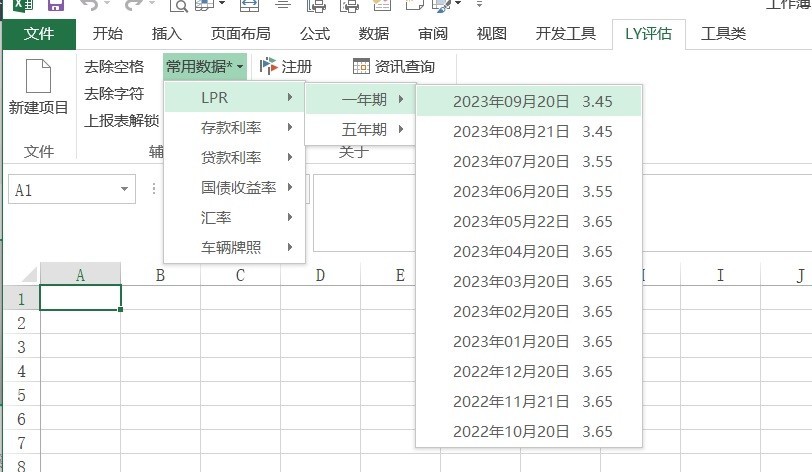
Task: Select row 6 header
Action: (x=21, y=418)
